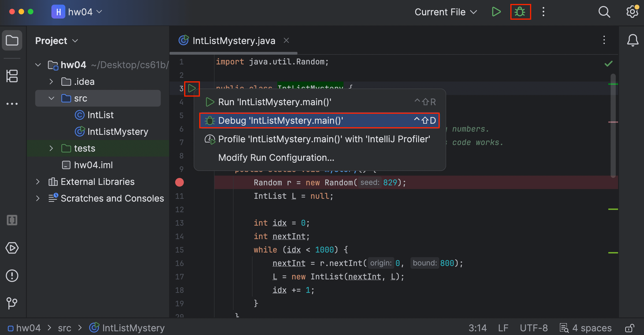Image resolution: width=644 pixels, height=335 pixels.
Task: Show more tool windows with the ellipsis icon
Action: tap(12, 104)
